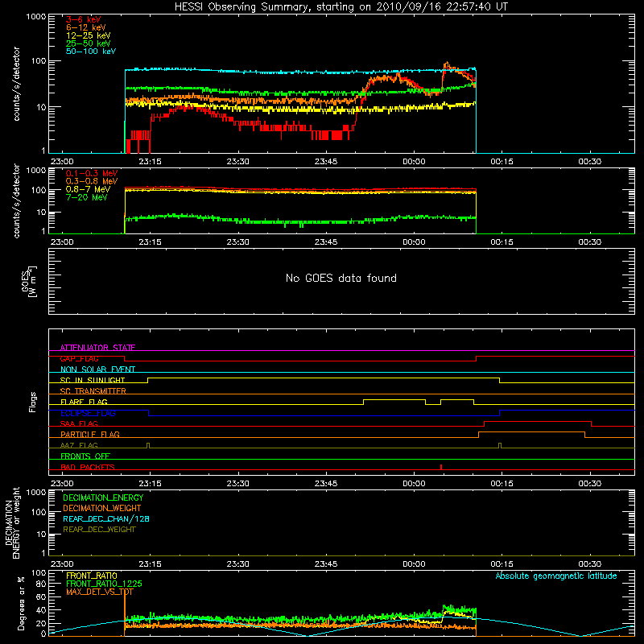Select the GAP_FLAG label
Screen dimensions: 644x644
[x=79, y=358]
